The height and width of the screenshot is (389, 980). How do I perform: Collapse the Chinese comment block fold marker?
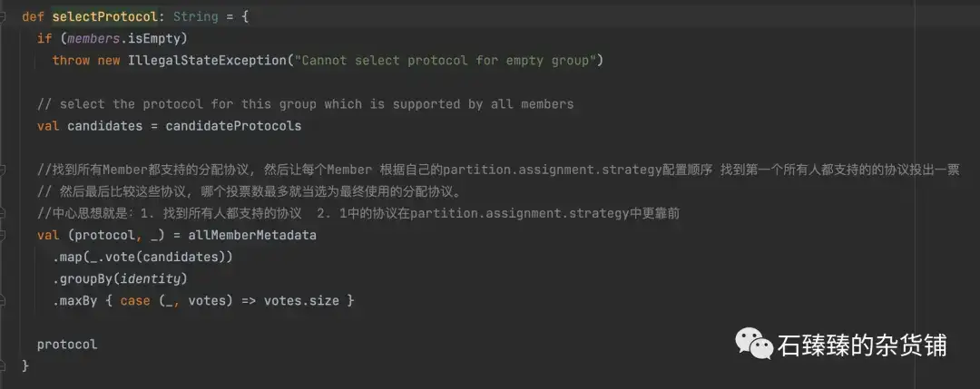point(3,170)
